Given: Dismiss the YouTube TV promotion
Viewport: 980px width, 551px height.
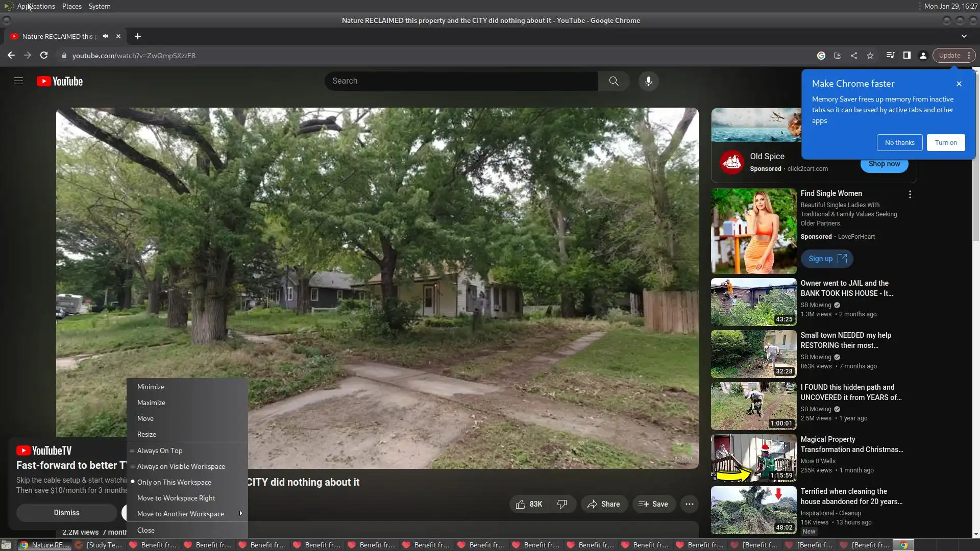Looking at the screenshot, I should [66, 513].
